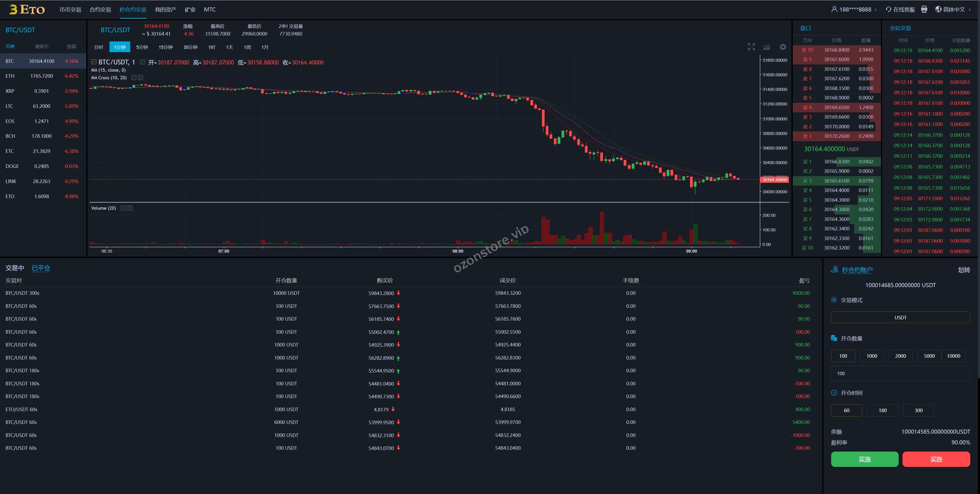
Task: Toggle chart fullscreen mode icon
Action: [751, 47]
